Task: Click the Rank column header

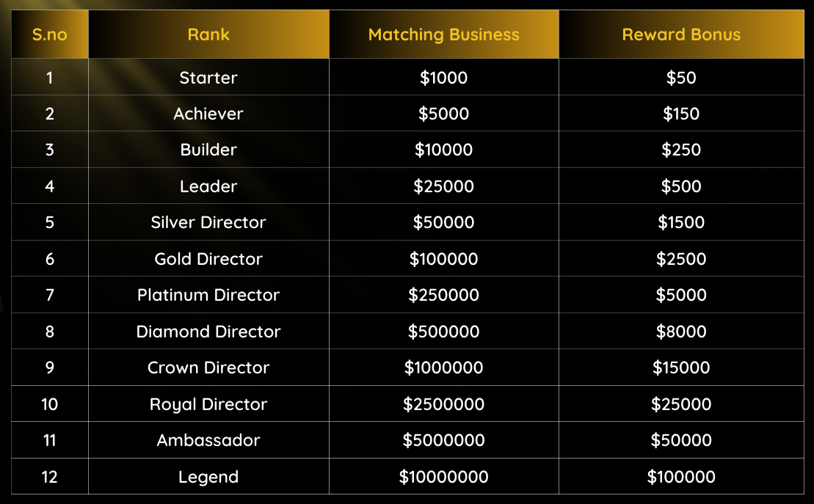Action: click(208, 34)
